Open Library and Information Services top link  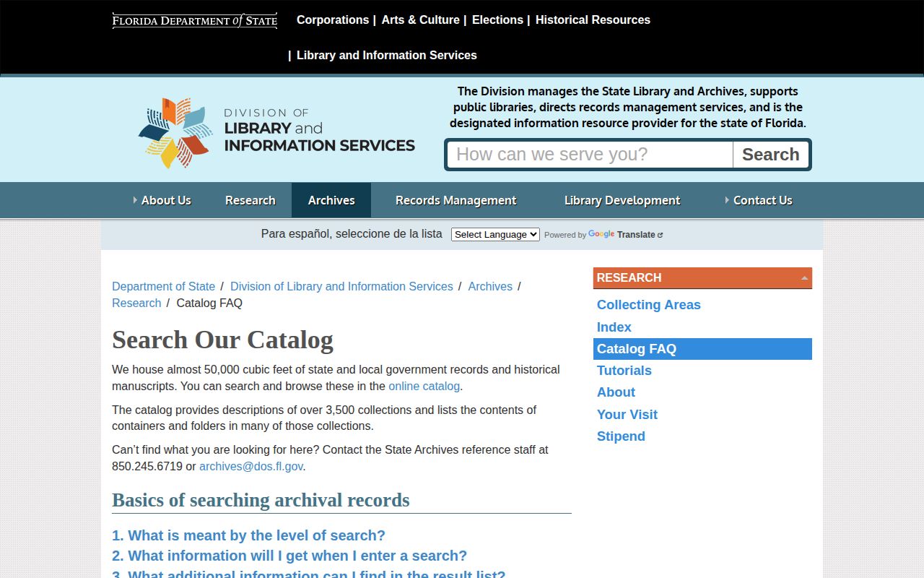(387, 56)
